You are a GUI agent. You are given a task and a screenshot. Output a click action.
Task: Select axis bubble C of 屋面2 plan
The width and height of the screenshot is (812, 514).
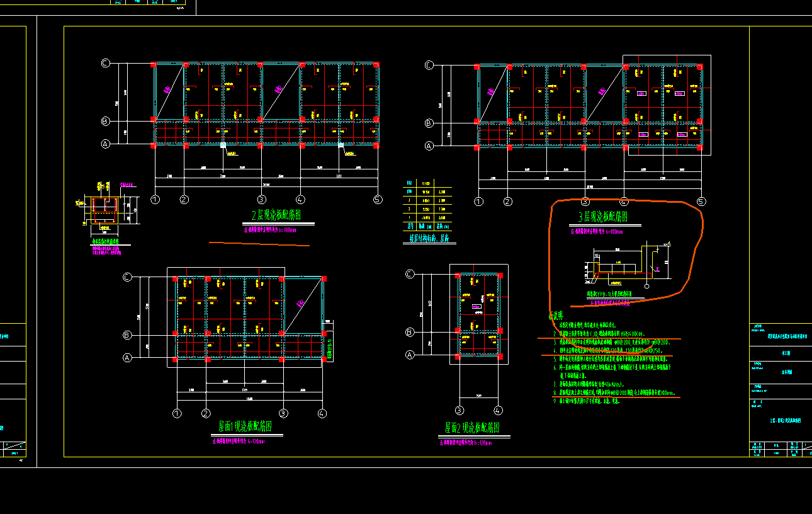(410, 274)
